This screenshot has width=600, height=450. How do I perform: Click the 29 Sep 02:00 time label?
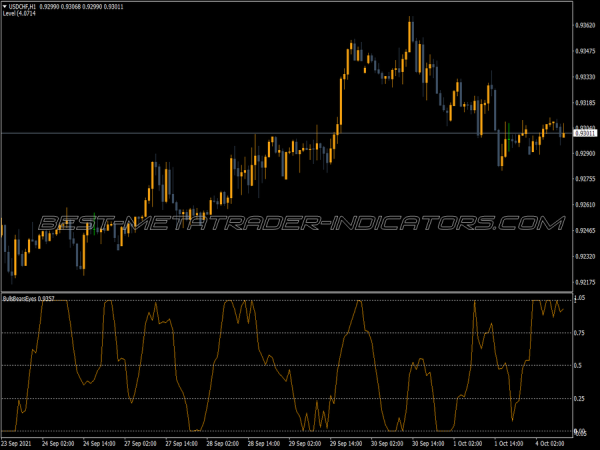point(305,444)
